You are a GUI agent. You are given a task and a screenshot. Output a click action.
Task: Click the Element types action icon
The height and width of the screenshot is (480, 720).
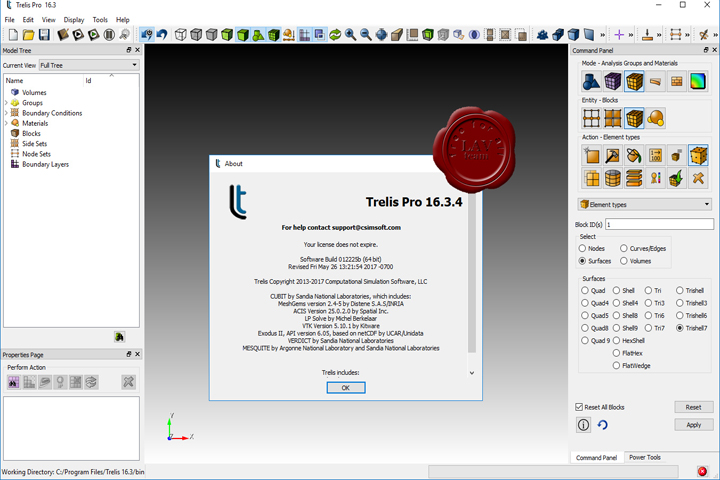pos(698,156)
